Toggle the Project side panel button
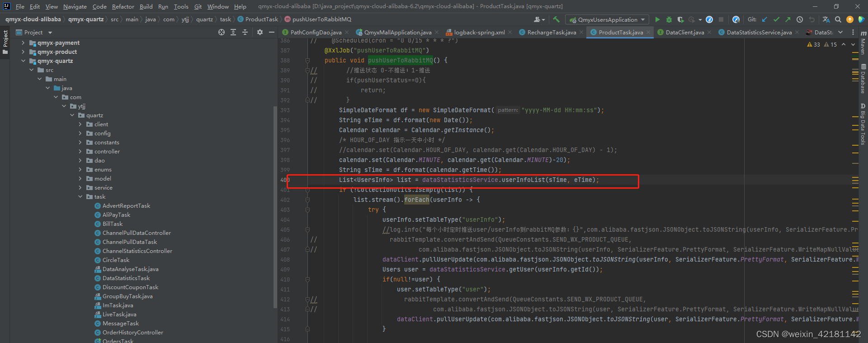The width and height of the screenshot is (868, 343). click(5, 42)
